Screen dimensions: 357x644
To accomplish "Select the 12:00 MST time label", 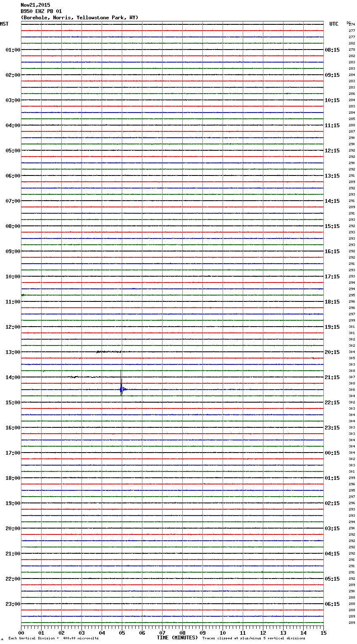I will point(13,327).
